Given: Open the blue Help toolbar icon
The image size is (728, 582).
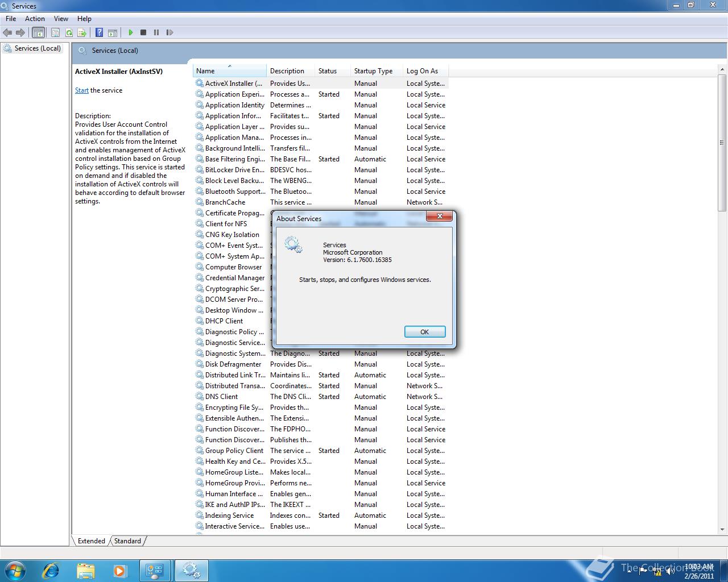Looking at the screenshot, I should [100, 32].
